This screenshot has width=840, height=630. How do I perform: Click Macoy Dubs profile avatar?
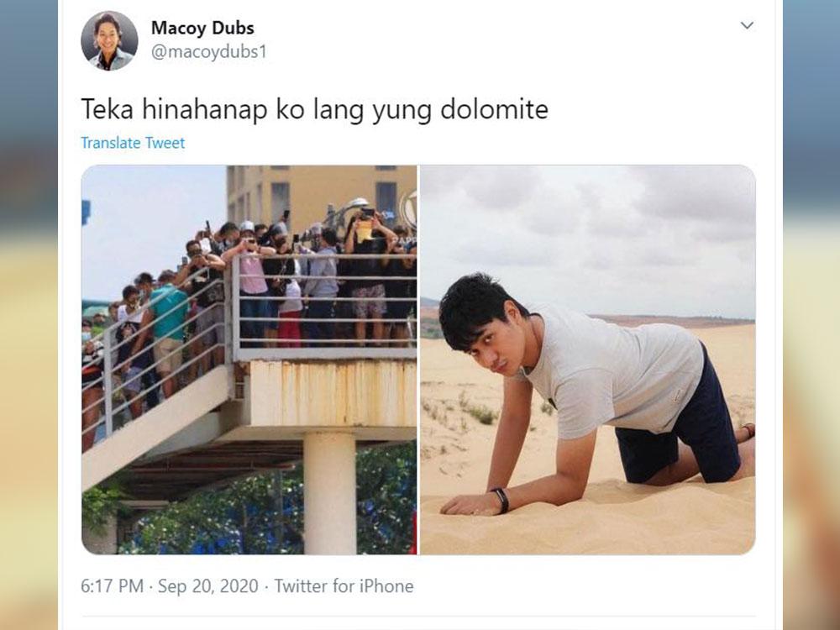click(109, 40)
